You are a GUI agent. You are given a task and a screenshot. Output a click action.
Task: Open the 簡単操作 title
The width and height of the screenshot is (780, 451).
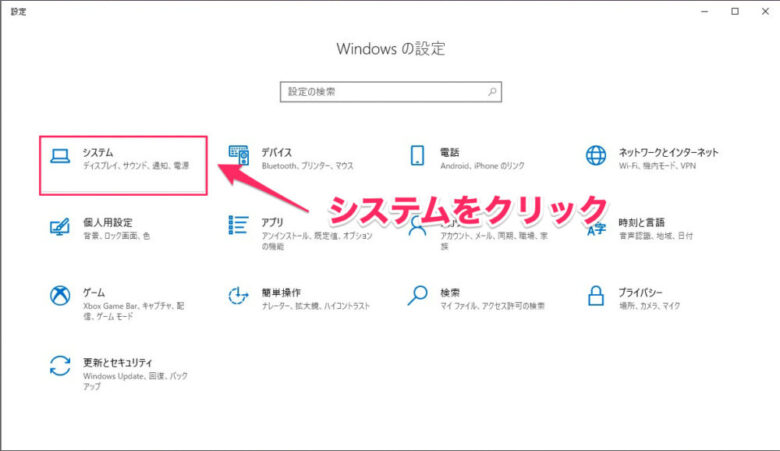tap(281, 292)
